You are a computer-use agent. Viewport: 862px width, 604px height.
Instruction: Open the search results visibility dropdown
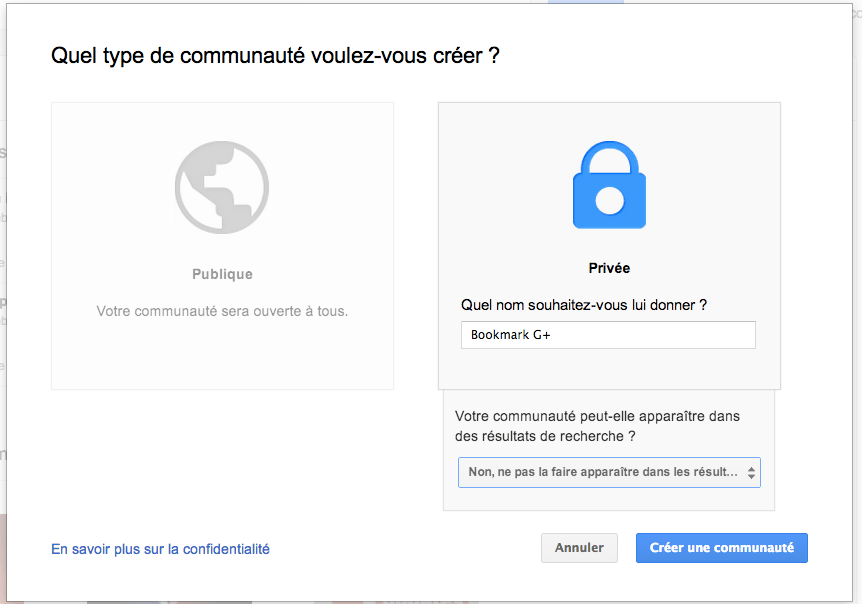point(608,472)
